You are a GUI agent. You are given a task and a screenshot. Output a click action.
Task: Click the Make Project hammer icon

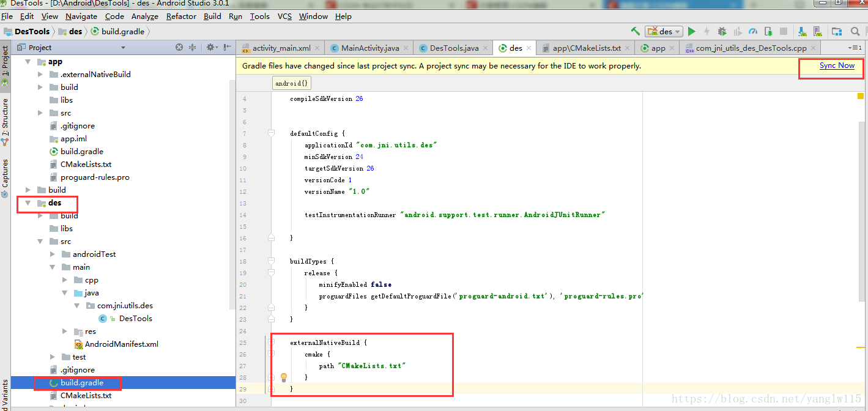636,31
